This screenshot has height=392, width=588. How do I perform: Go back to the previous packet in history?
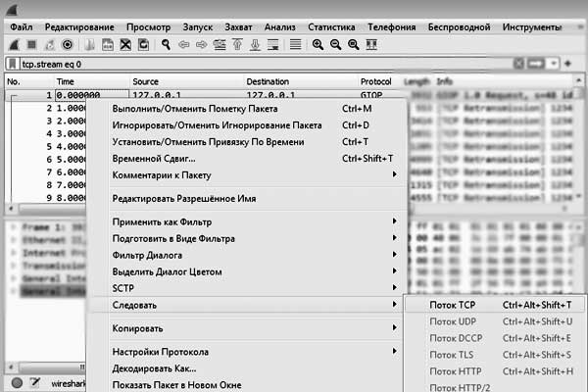[184, 45]
